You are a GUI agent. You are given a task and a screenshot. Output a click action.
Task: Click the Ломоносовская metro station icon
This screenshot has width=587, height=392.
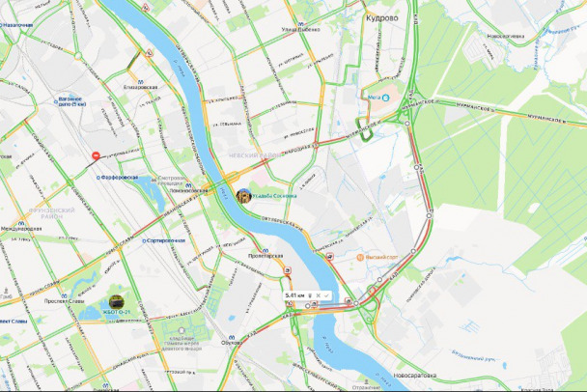[x=188, y=185]
